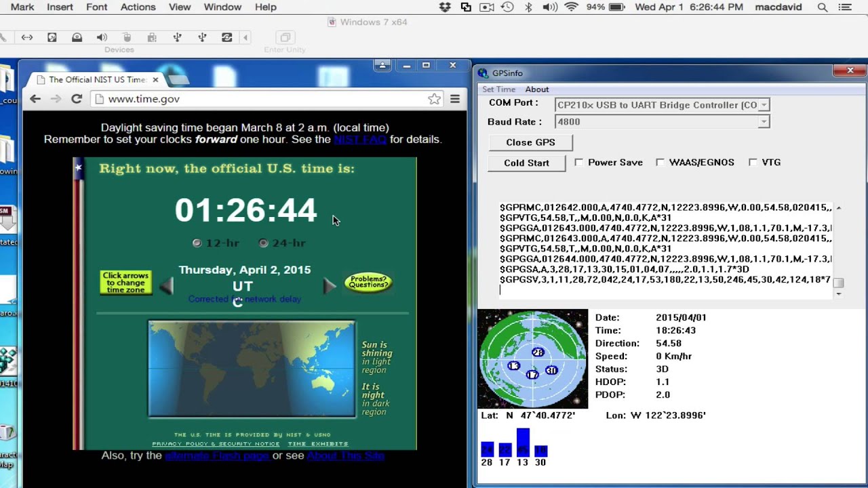868x488 pixels.
Task: Toggle the VTG checkbox
Action: (753, 163)
